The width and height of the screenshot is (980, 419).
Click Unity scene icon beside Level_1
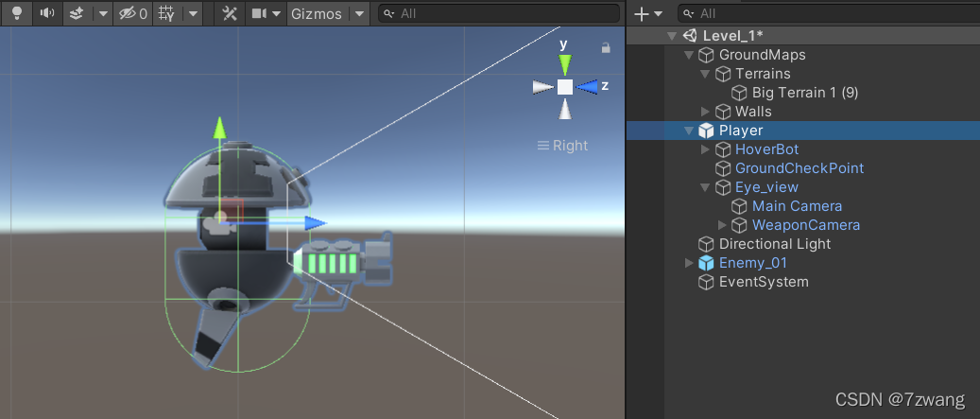(689, 36)
